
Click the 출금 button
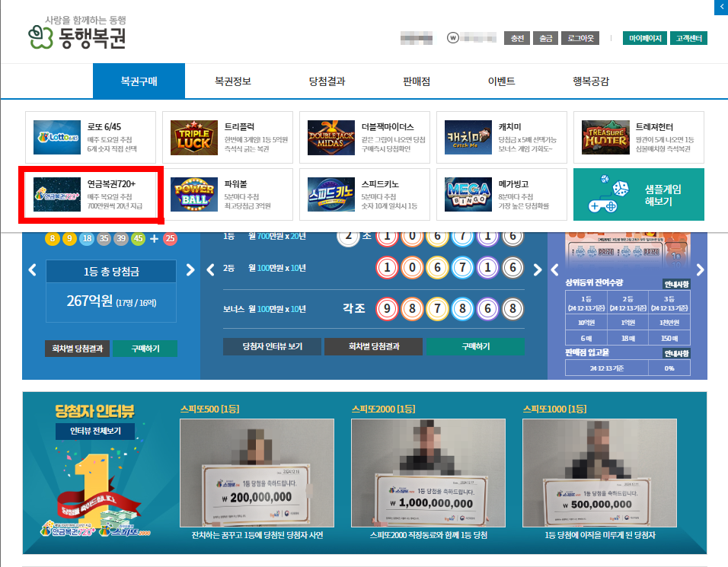[545, 38]
